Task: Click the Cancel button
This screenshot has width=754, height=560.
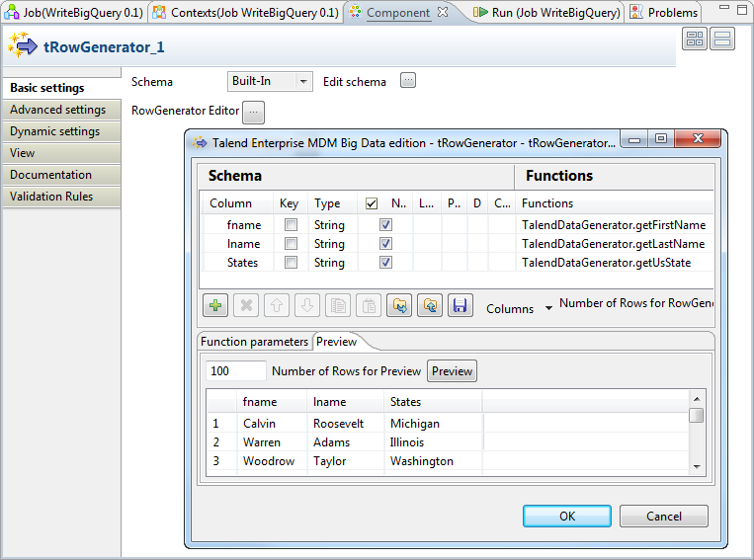Action: coord(664,516)
